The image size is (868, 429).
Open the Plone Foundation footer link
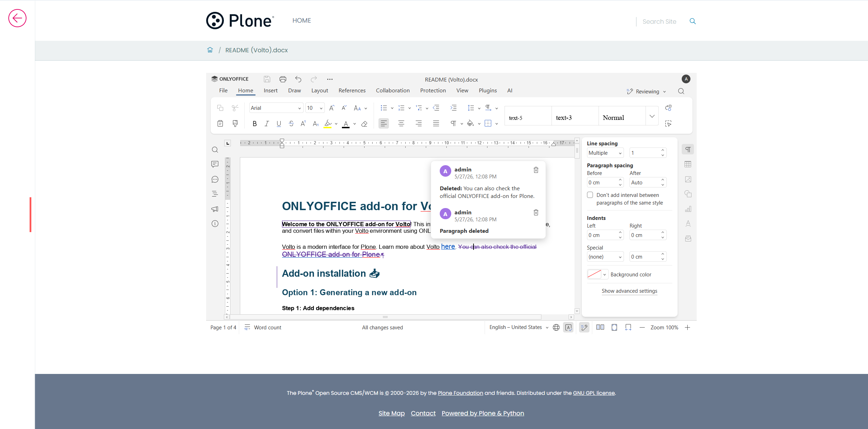(460, 393)
